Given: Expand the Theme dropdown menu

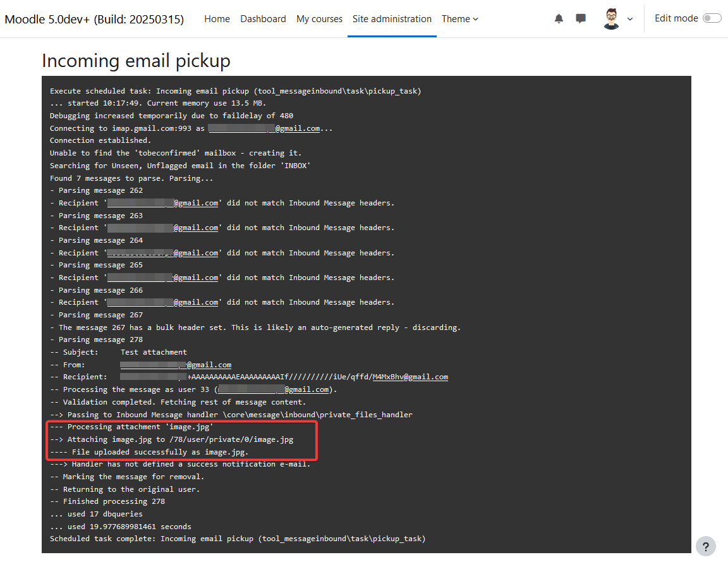Looking at the screenshot, I should pos(459,19).
